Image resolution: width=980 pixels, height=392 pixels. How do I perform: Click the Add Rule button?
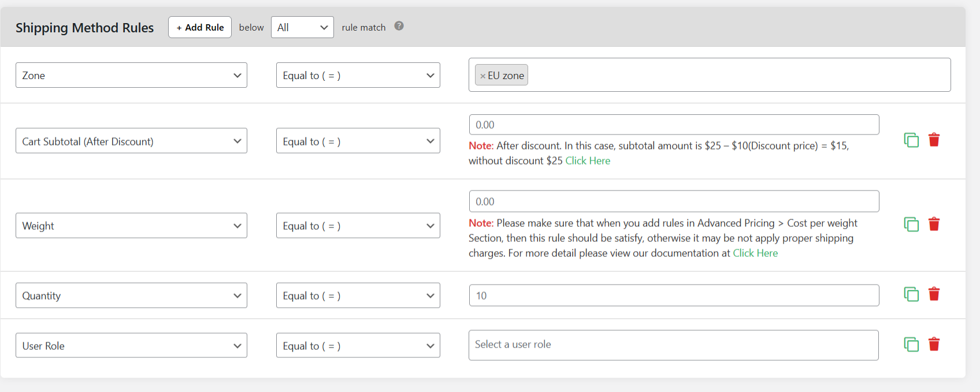click(x=200, y=27)
